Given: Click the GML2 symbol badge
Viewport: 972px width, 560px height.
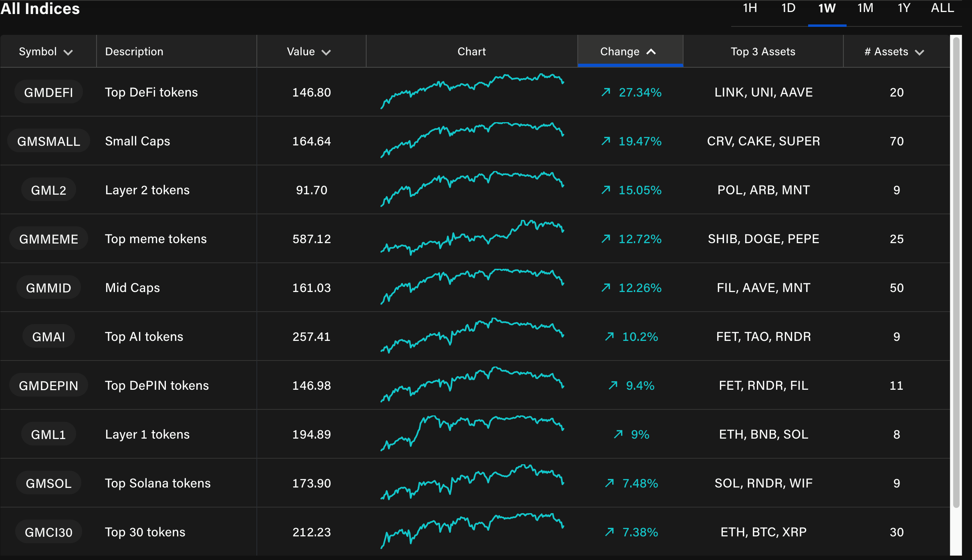Looking at the screenshot, I should [x=48, y=190].
